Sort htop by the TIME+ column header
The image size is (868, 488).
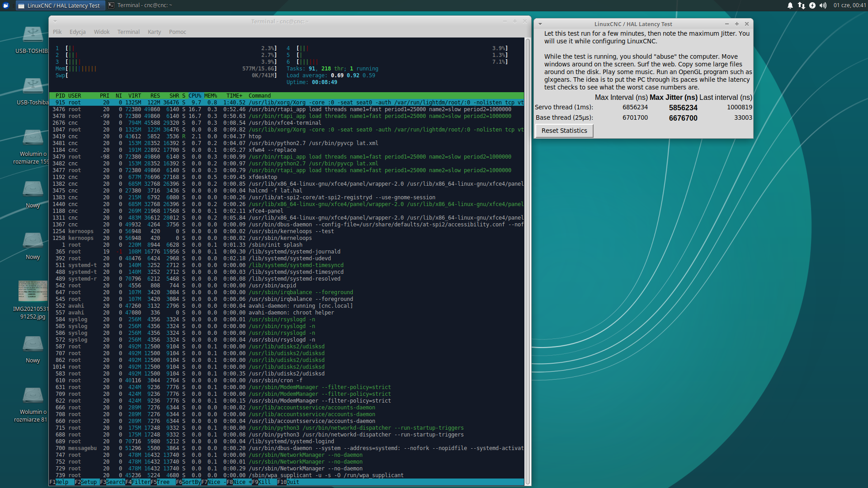coord(234,96)
